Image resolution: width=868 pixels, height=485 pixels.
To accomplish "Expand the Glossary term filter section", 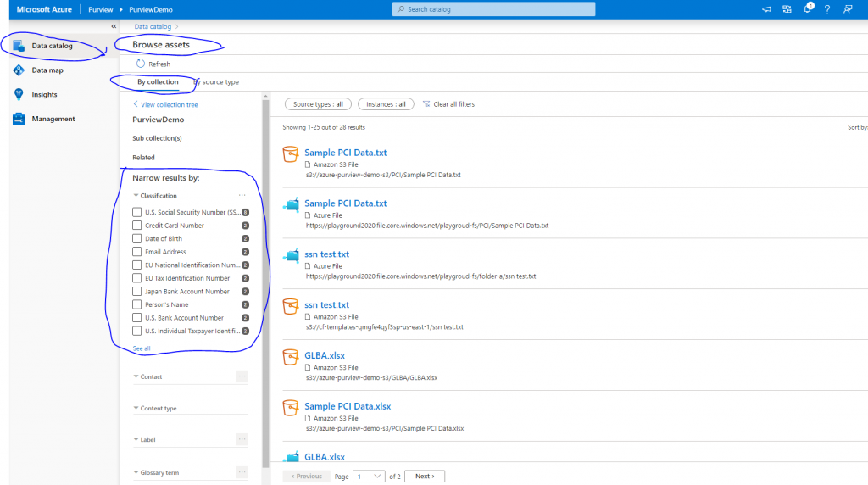I will coord(136,472).
